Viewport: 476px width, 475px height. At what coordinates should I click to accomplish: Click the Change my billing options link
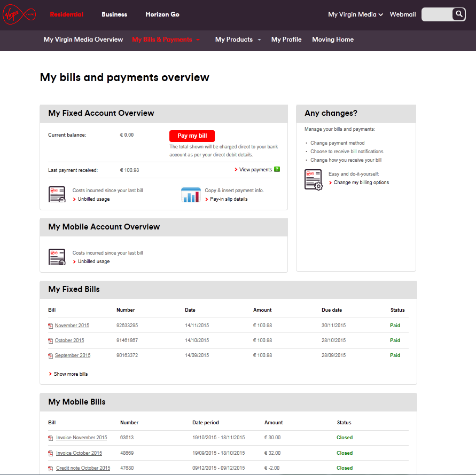tap(361, 183)
